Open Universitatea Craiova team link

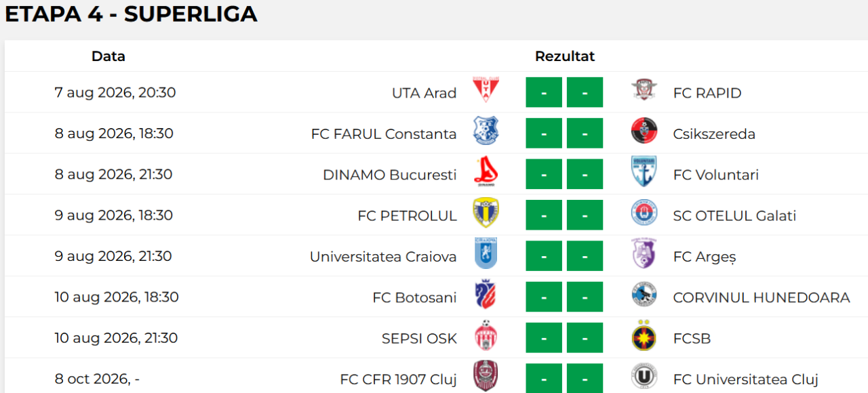383,257
